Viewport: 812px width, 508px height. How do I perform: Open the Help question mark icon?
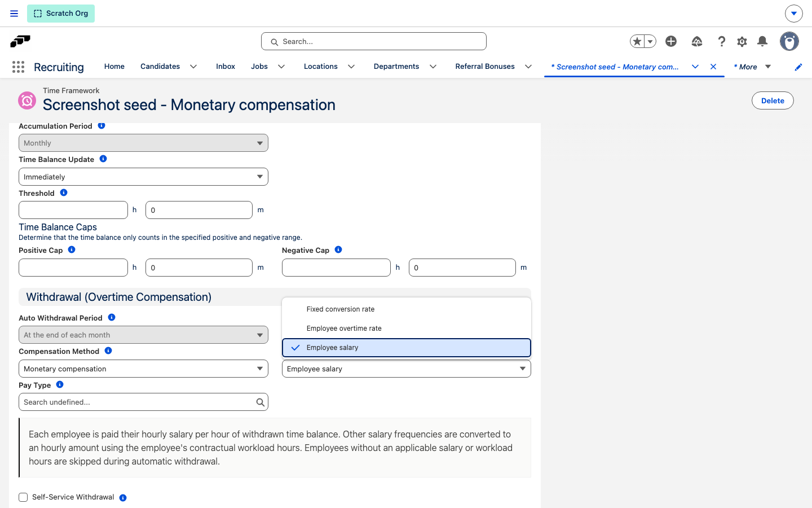coord(721,41)
